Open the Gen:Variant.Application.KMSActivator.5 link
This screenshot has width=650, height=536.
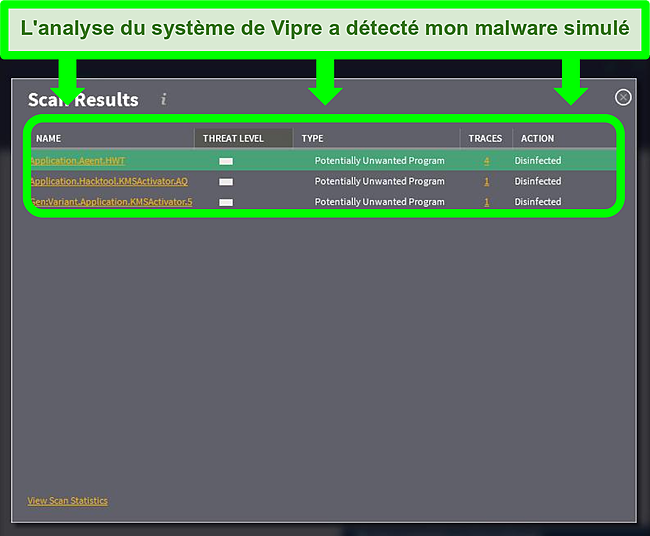pos(112,202)
